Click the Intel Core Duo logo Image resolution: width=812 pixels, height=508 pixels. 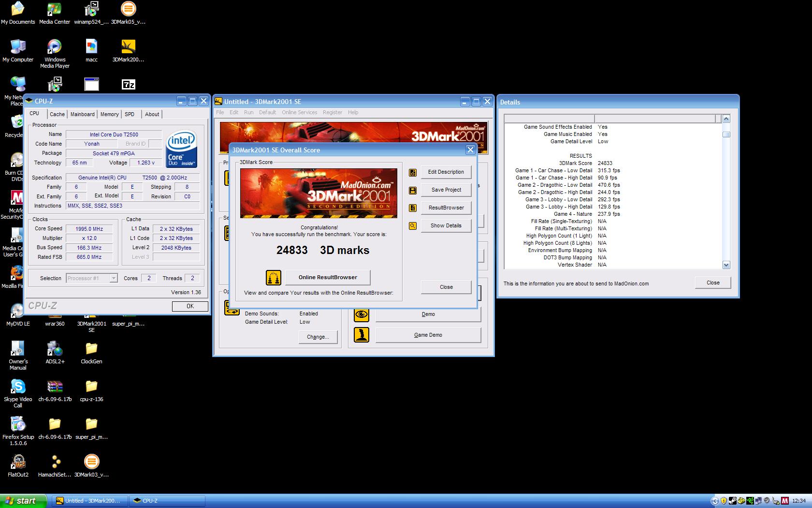181,149
